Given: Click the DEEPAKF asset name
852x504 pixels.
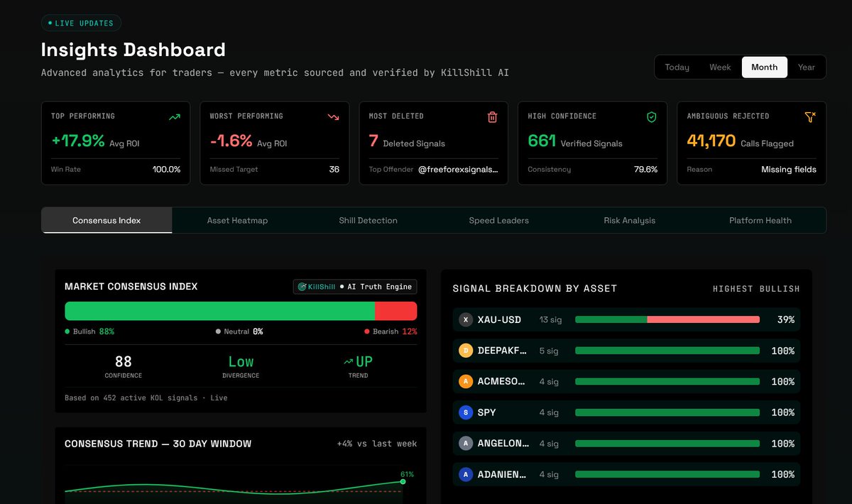Looking at the screenshot, I should coord(503,351).
